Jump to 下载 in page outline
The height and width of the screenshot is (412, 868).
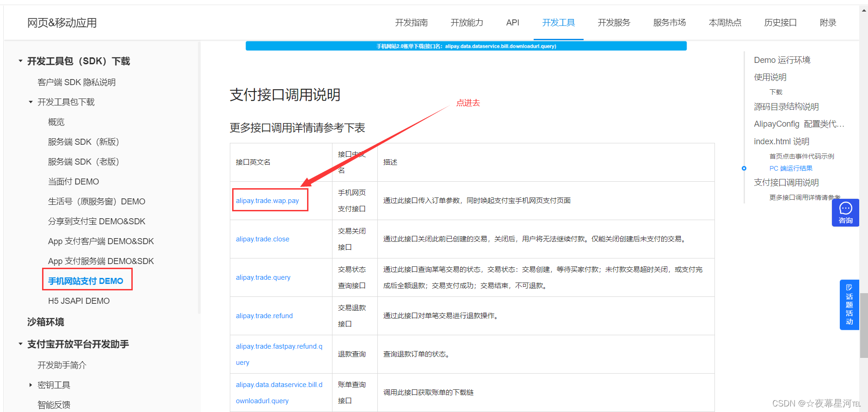[776, 92]
